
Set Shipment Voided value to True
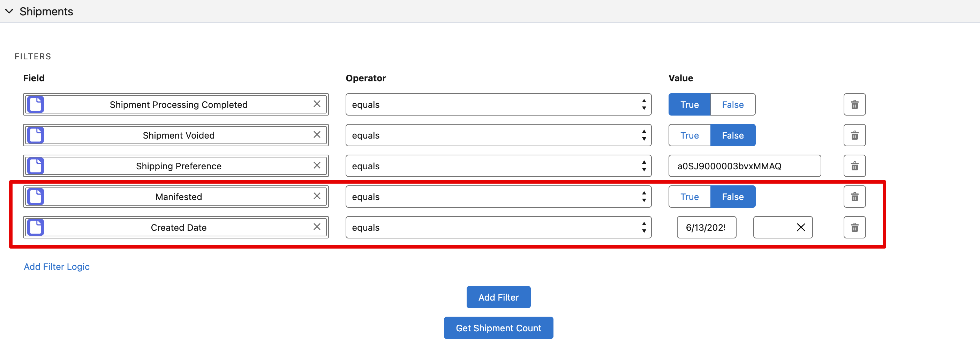pyautogui.click(x=689, y=135)
